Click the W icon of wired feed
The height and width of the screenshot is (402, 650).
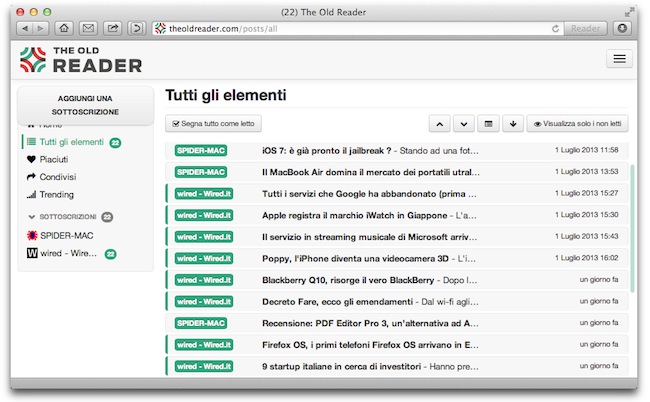[x=32, y=253]
